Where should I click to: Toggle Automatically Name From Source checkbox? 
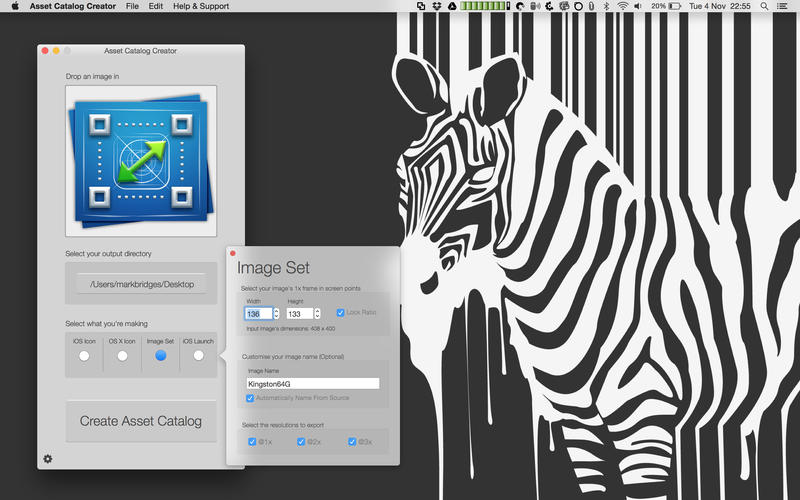(250, 398)
